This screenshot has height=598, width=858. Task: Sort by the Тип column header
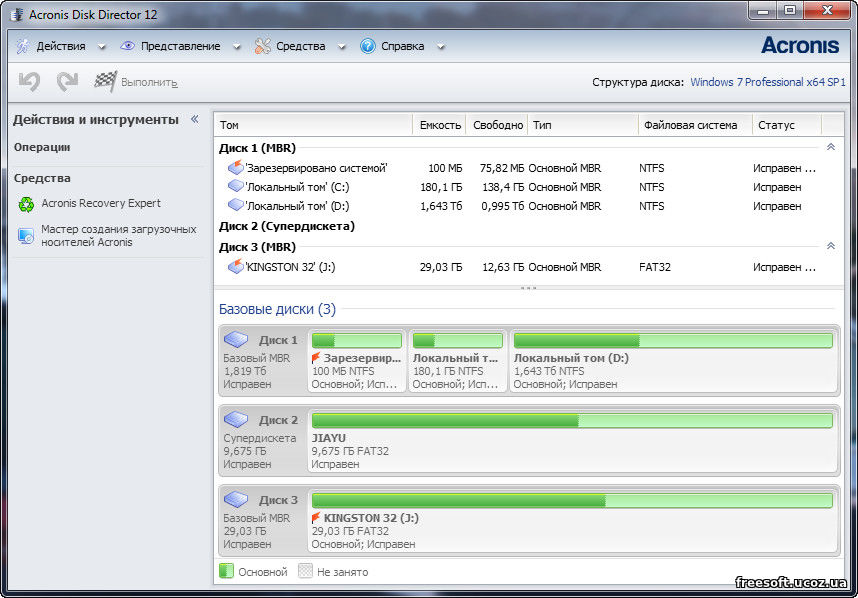[x=583, y=125]
